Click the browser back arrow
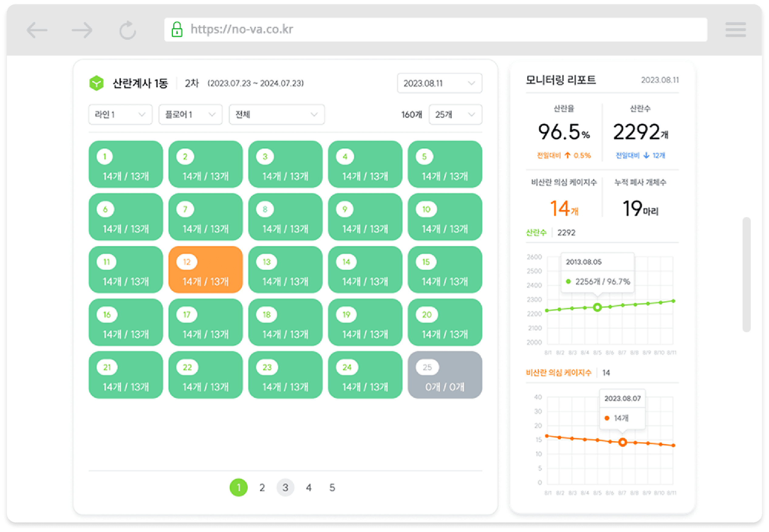 click(37, 30)
